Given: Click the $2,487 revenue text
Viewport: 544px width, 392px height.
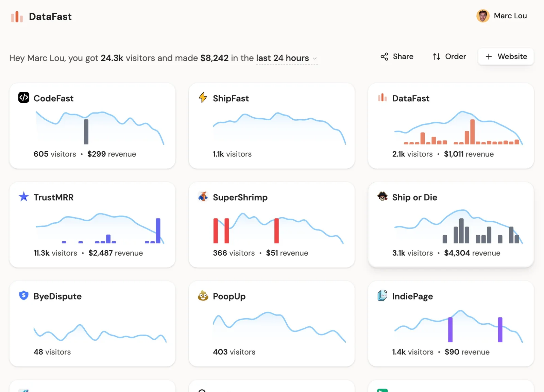Looking at the screenshot, I should (116, 253).
